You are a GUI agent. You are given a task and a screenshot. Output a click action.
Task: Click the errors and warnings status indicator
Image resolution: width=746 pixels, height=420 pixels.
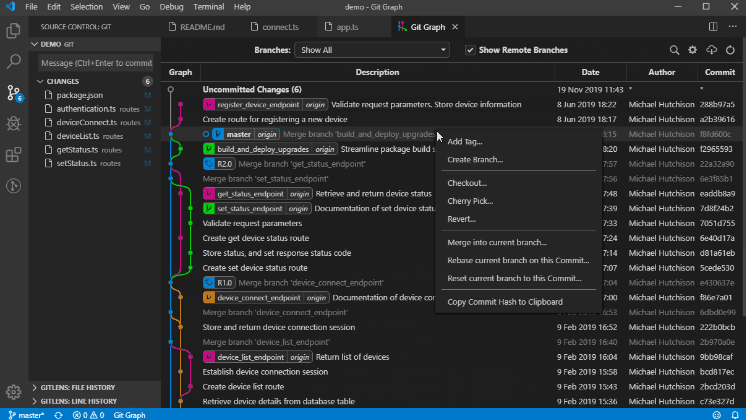[x=88, y=415]
